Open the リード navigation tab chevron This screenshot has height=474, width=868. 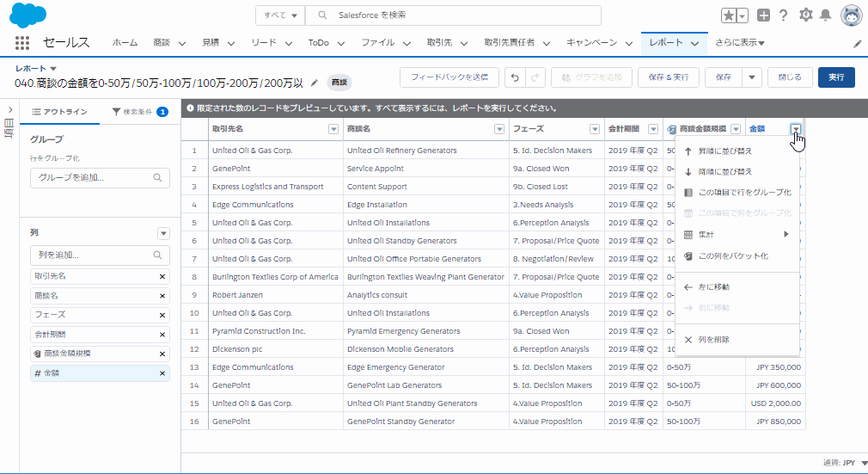(x=289, y=43)
